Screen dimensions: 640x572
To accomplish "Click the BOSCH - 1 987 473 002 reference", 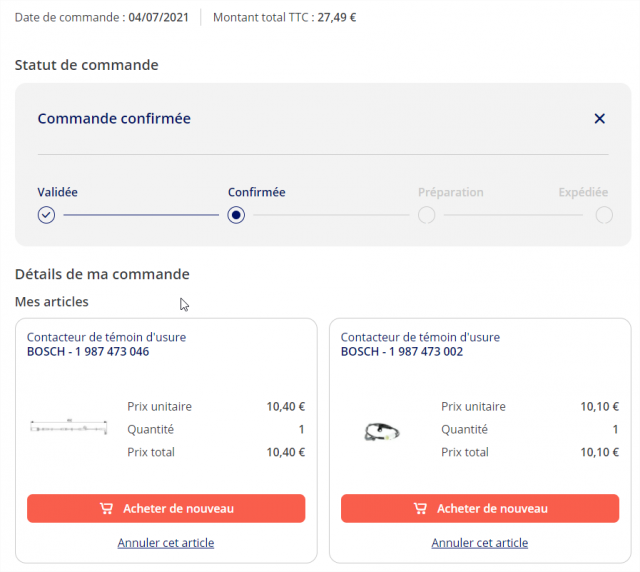I will (x=402, y=352).
